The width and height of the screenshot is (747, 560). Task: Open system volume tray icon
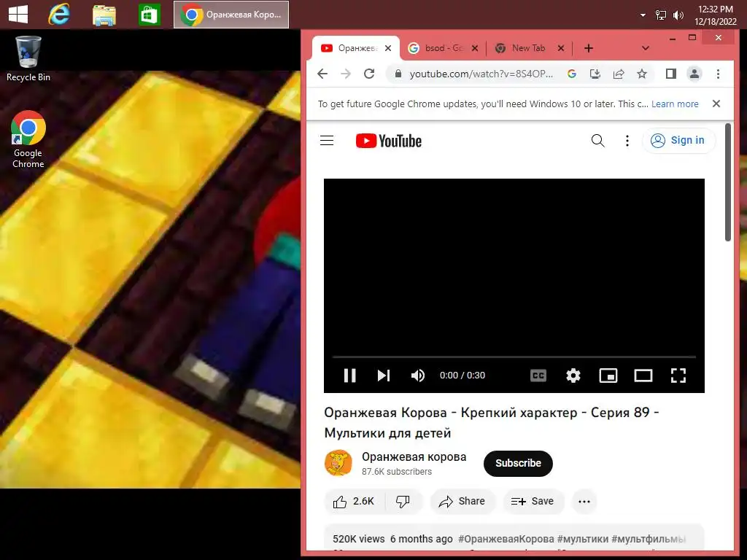click(x=678, y=15)
